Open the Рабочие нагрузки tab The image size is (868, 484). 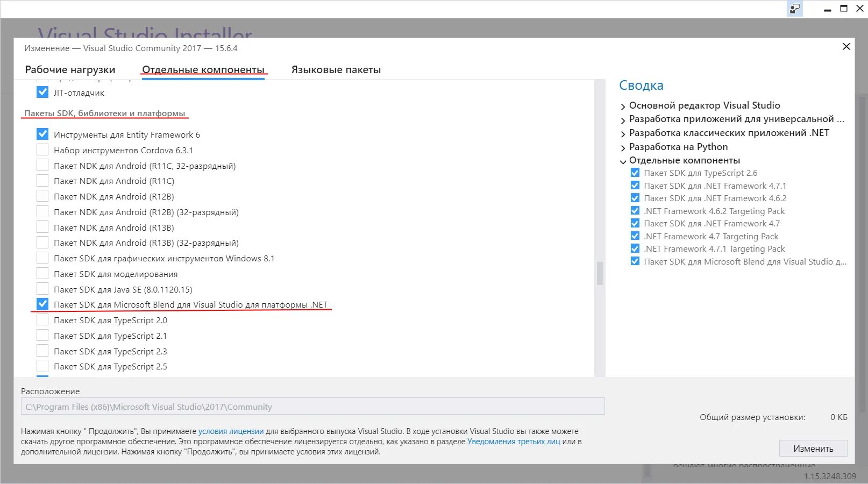[70, 69]
